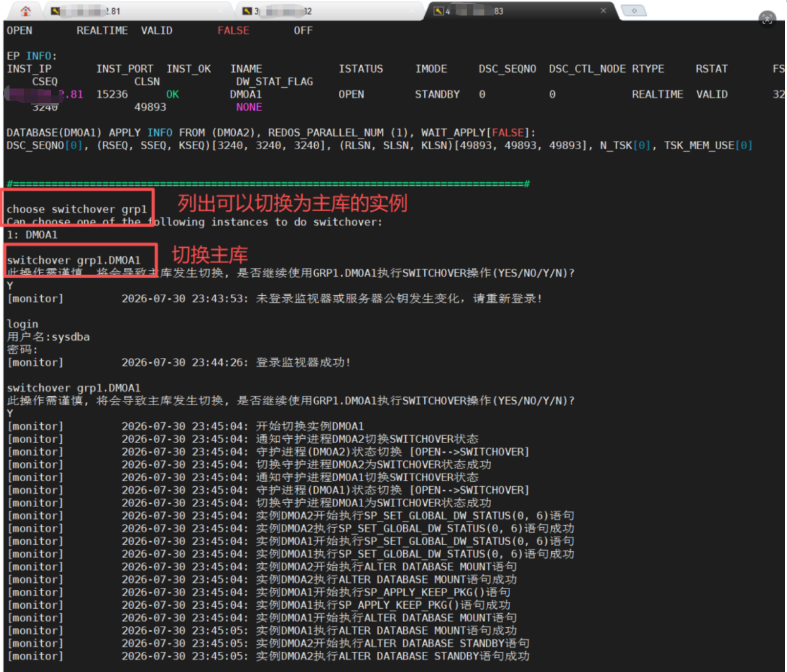787x672 pixels.
Task: Click the magenta NONE flag value
Action: 249,107
